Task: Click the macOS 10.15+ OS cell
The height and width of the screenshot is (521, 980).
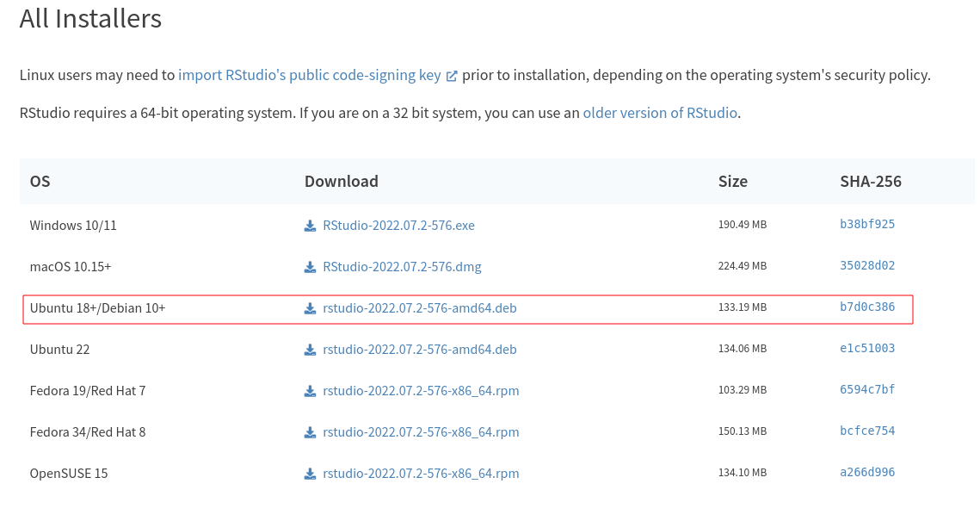Action: 70,266
